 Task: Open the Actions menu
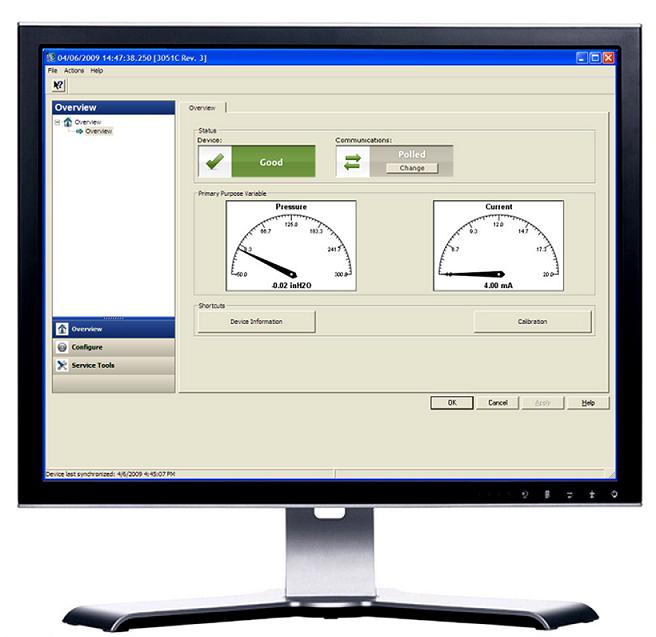point(74,71)
